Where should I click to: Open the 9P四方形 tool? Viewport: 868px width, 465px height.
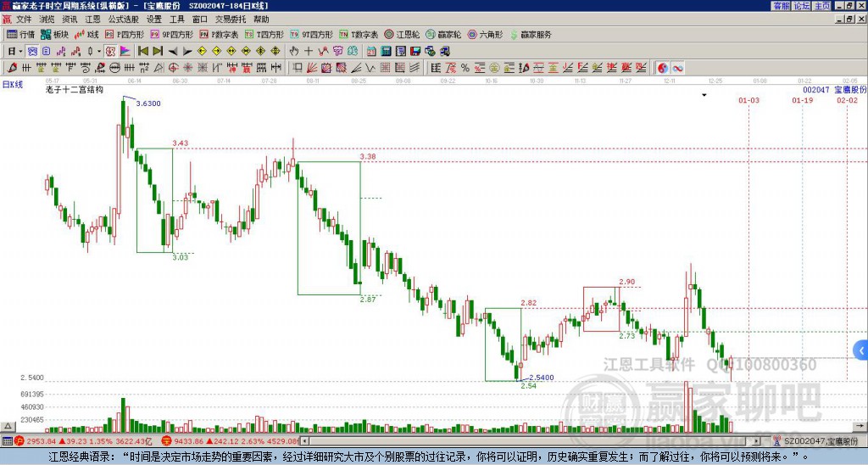pyautogui.click(x=171, y=34)
